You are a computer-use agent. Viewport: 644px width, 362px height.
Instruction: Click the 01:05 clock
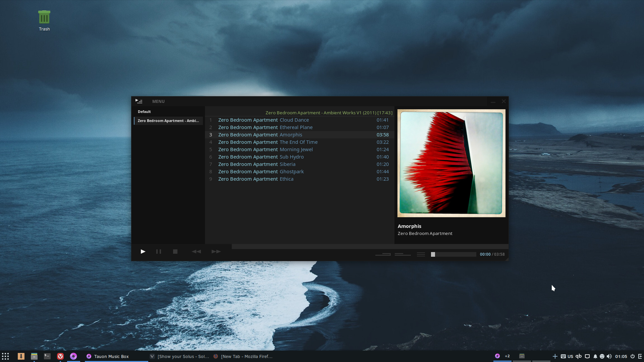coord(621,356)
